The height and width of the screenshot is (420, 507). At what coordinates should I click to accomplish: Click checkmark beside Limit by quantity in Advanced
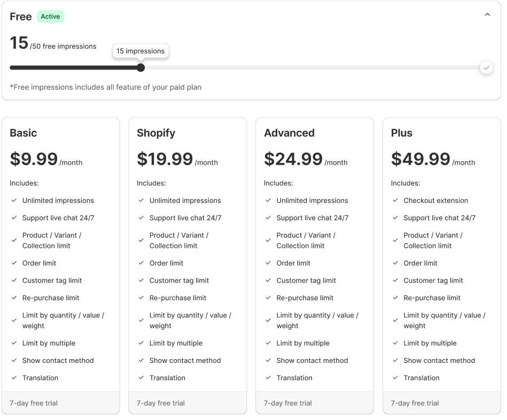[x=268, y=321]
